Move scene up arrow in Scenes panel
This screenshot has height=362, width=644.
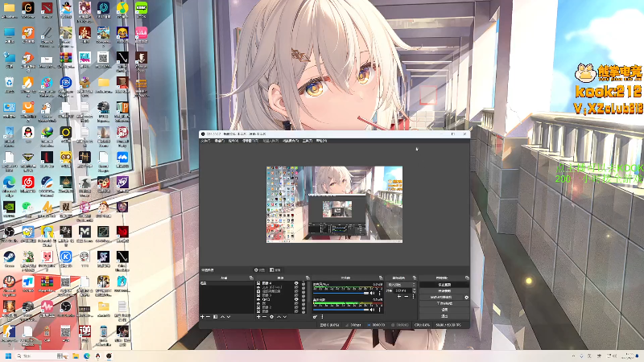click(223, 317)
